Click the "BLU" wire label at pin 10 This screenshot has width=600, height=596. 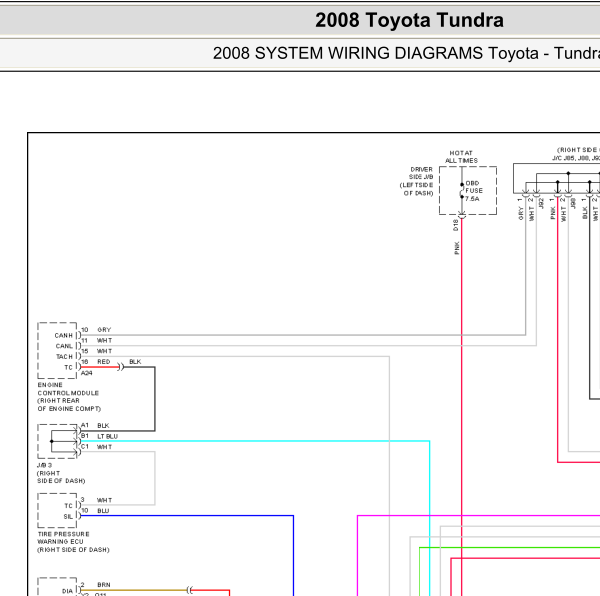coord(103,511)
